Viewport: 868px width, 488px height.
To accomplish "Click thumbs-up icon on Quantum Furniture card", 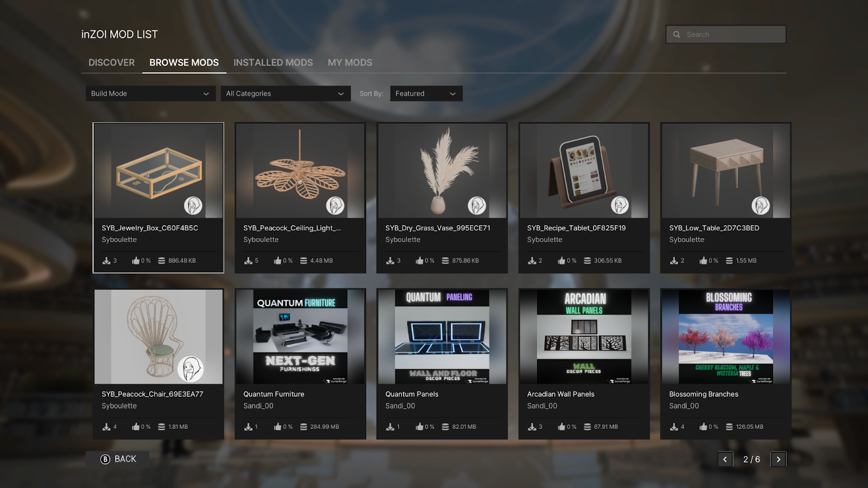I will point(278,427).
